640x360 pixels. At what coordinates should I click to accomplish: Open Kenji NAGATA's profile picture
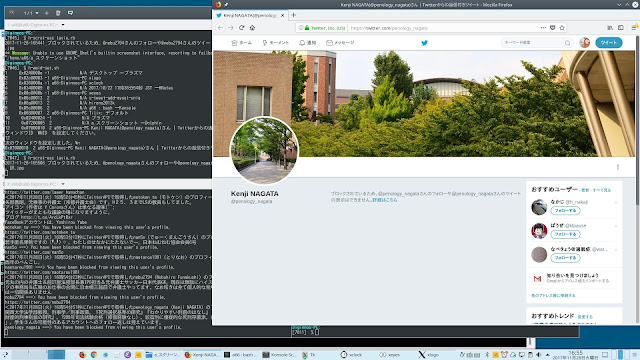(264, 151)
